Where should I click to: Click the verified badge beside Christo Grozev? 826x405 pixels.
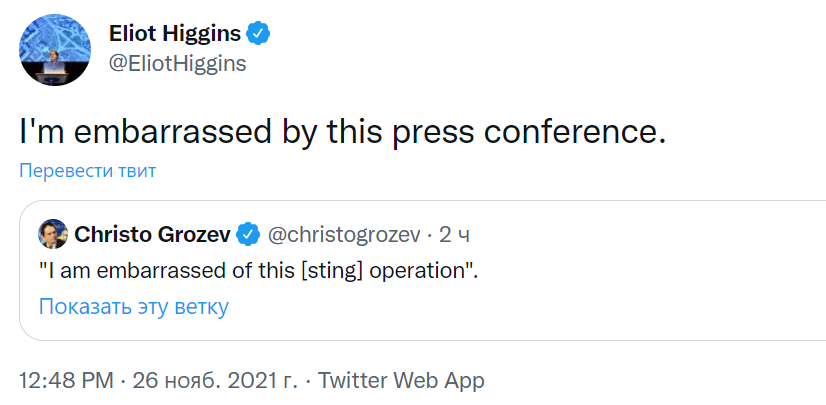tap(247, 235)
